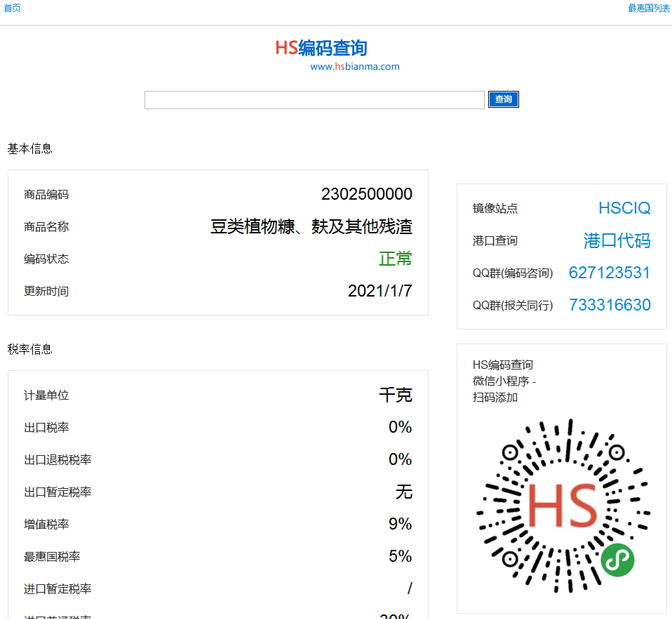Click the 9% VAT rate value
672x619 pixels.
[400, 524]
